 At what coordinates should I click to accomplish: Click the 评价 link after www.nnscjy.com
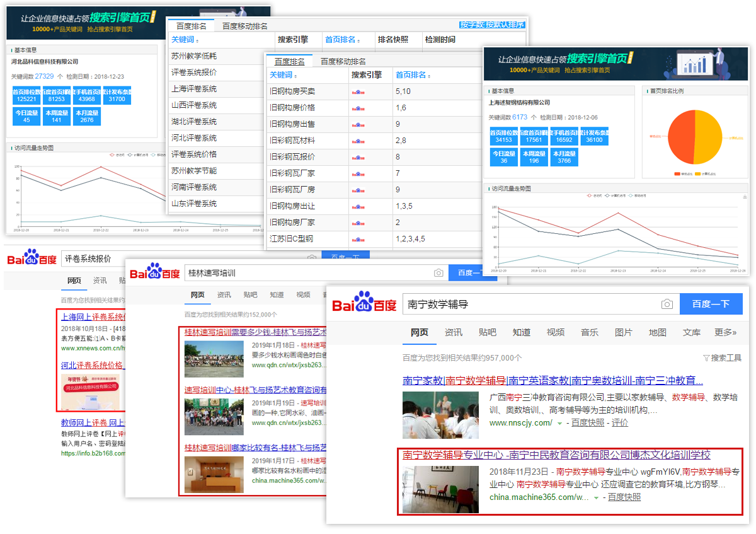pyautogui.click(x=620, y=423)
